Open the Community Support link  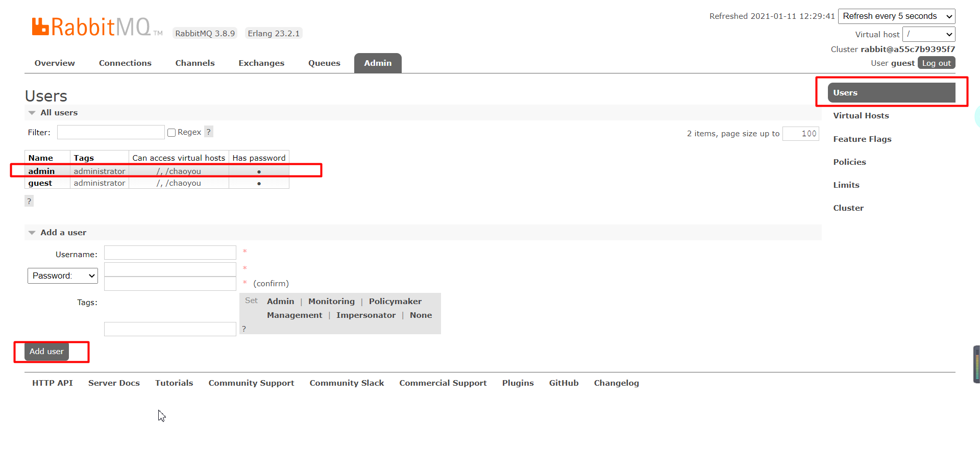click(x=251, y=383)
